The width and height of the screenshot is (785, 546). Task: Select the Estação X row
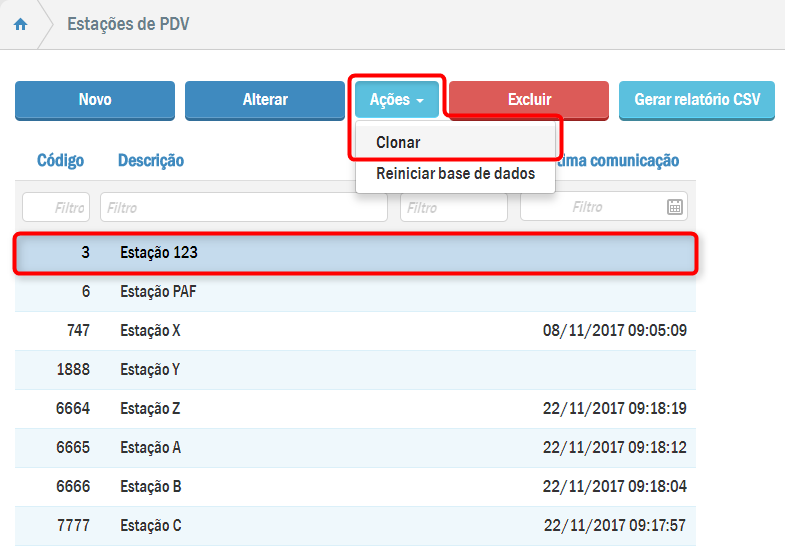[355, 331]
